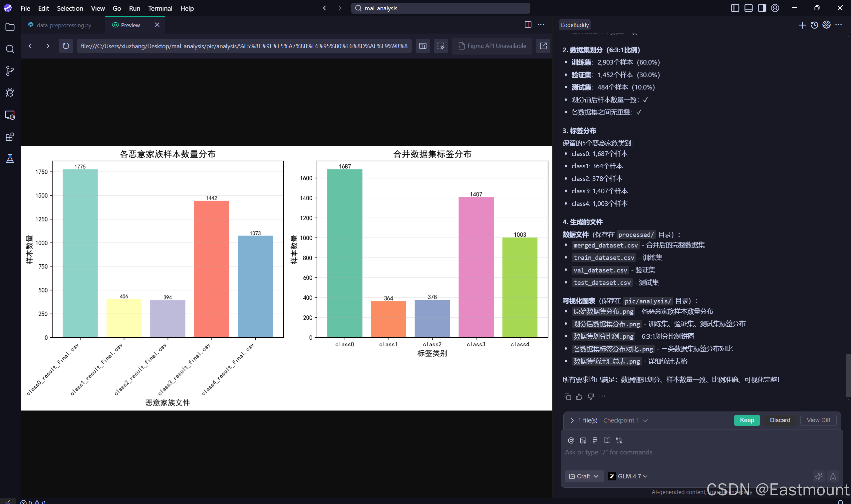
Task: Reload the preview page
Action: [66, 46]
